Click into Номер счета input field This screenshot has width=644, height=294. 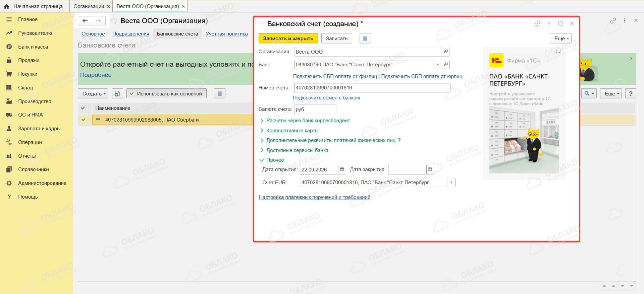pyautogui.click(x=372, y=88)
